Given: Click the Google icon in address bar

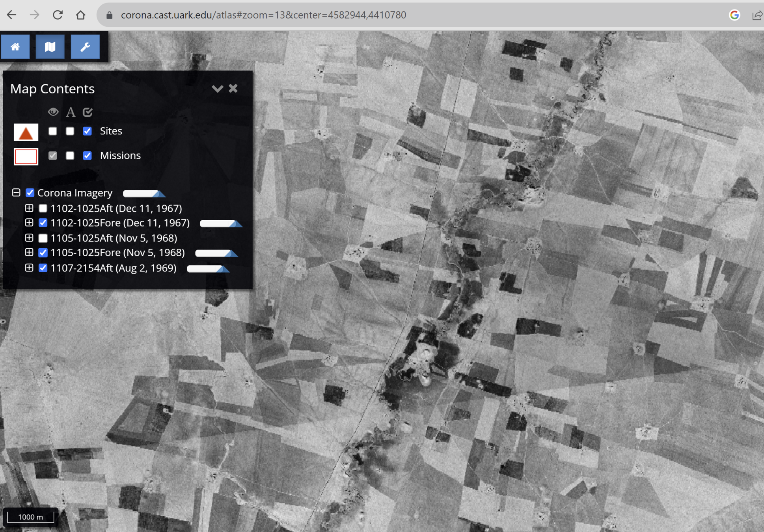Looking at the screenshot, I should [734, 15].
